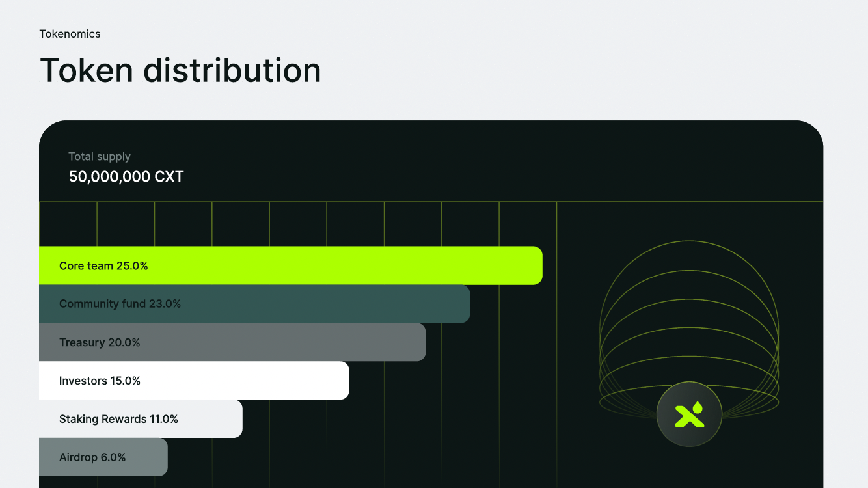
Task: Select the teal Community fund bar
Action: click(x=325, y=304)
